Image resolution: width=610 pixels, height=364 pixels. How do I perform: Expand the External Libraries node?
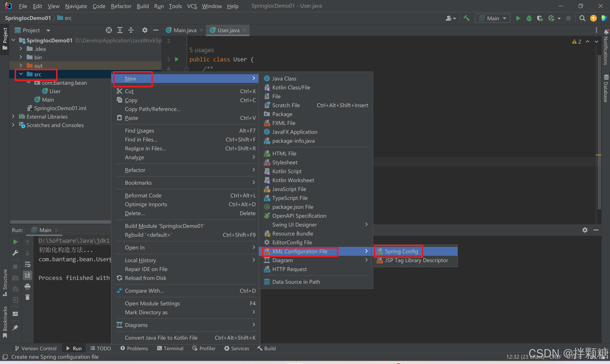pyautogui.click(x=13, y=116)
